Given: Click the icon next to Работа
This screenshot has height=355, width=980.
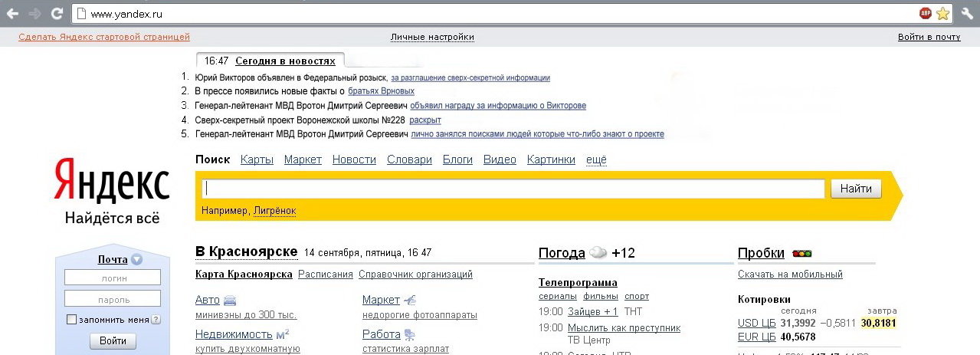Looking at the screenshot, I should pyautogui.click(x=409, y=334).
